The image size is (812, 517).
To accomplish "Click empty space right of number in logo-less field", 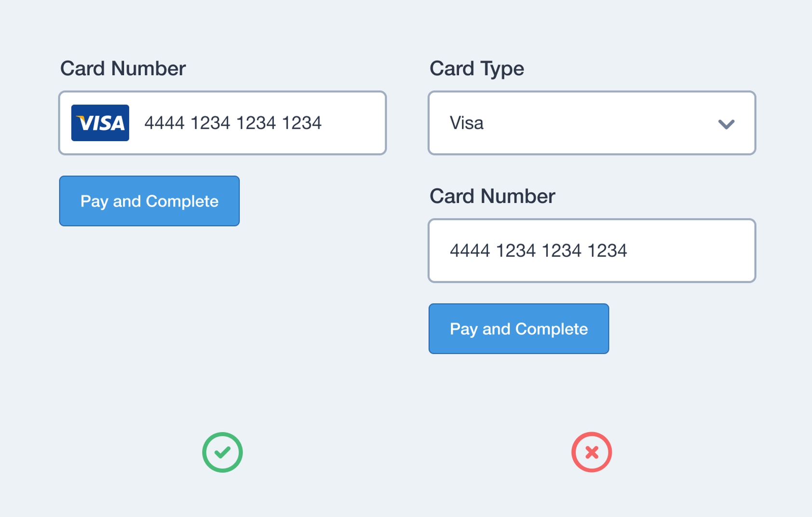I will [x=690, y=251].
